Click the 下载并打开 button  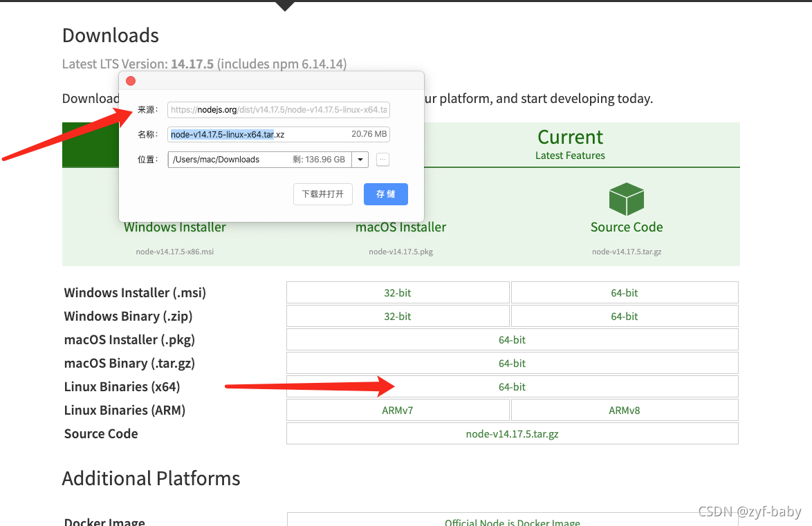click(322, 194)
